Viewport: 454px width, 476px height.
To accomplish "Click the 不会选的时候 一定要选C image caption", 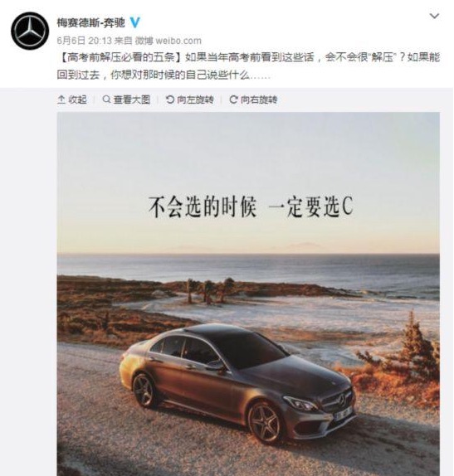I will point(251,207).
